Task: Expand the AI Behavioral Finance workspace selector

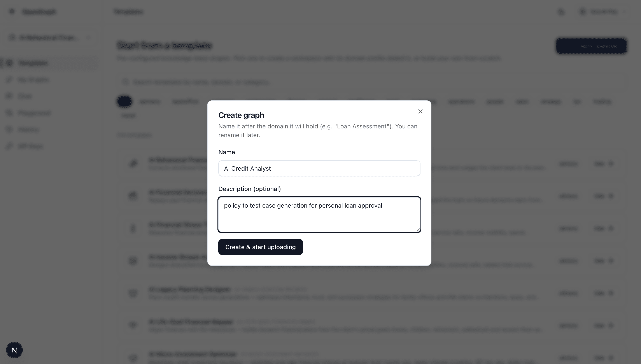Action: [49, 38]
